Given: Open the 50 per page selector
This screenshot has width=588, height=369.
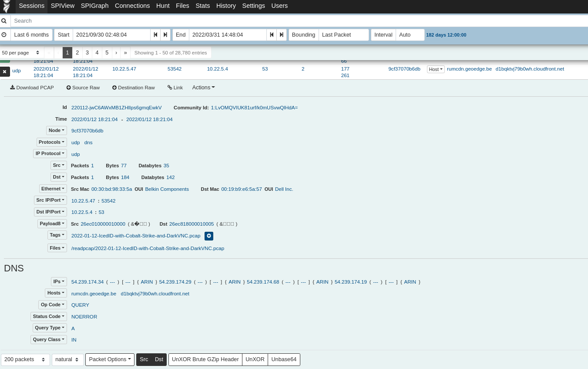Looking at the screenshot, I should [x=22, y=53].
